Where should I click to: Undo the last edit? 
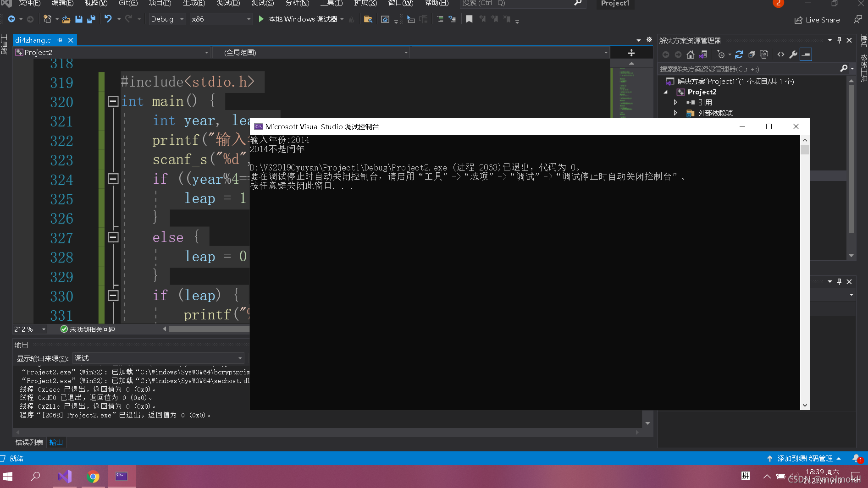pyautogui.click(x=108, y=19)
